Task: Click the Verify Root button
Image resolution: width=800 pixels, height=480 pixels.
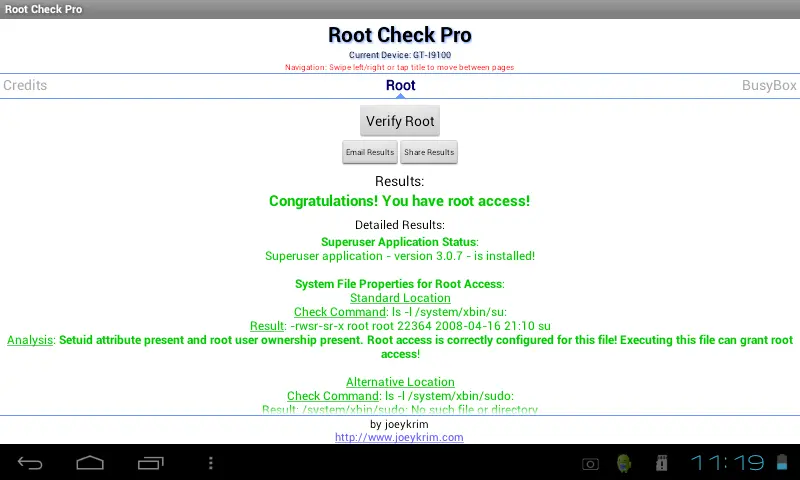Action: [400, 121]
